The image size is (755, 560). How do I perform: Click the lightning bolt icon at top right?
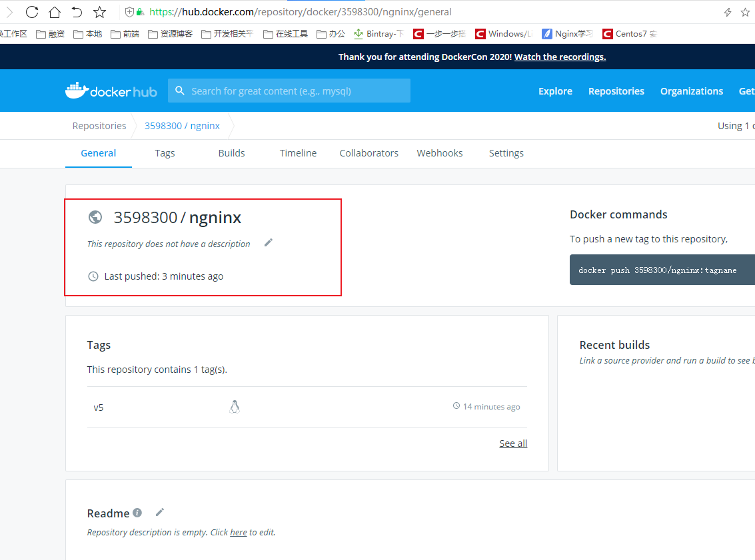[x=728, y=13]
